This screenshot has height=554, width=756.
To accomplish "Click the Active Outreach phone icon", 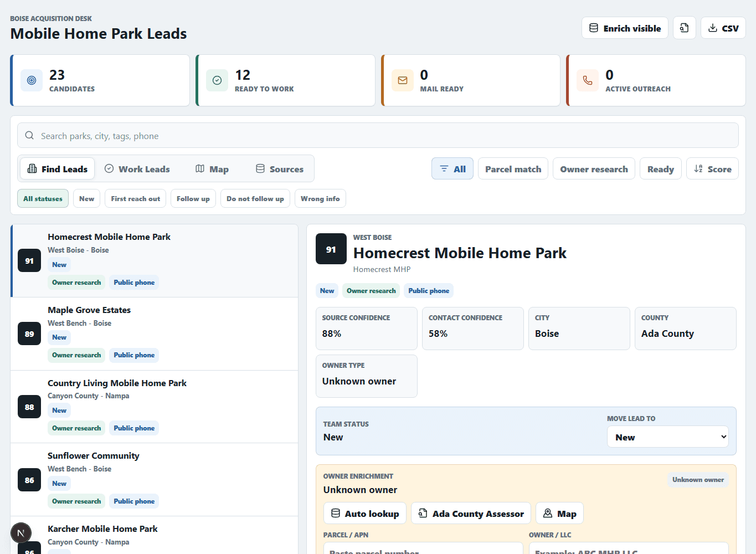I will coord(588,80).
